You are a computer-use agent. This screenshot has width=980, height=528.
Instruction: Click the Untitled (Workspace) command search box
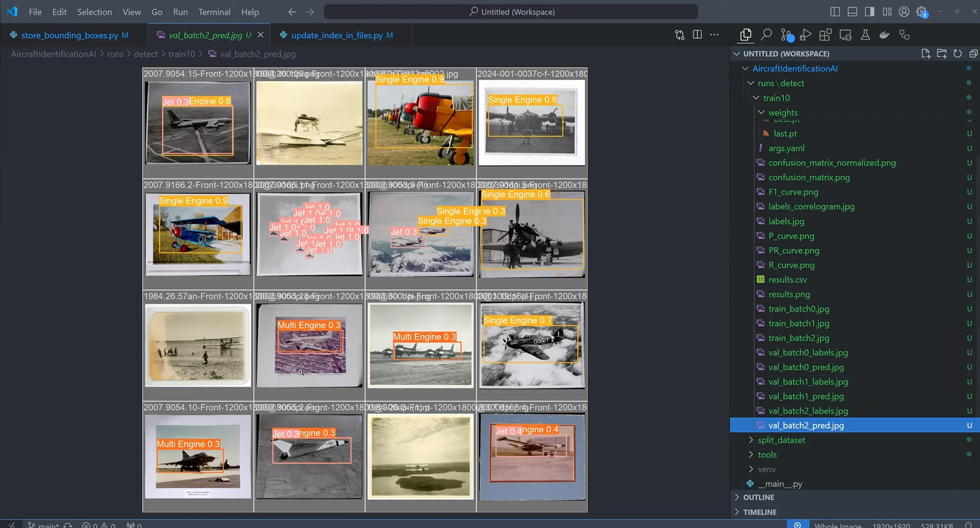pyautogui.click(x=511, y=12)
